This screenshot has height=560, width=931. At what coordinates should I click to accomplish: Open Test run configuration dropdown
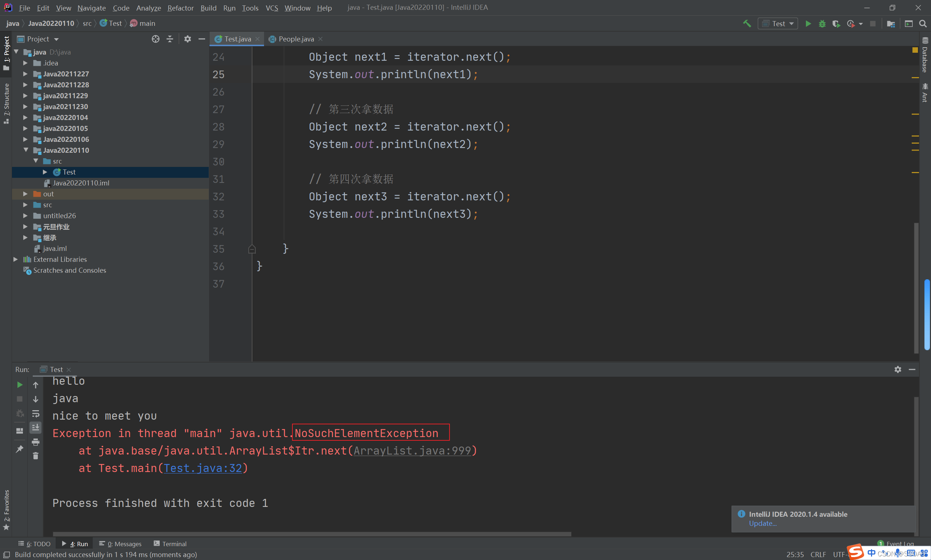click(x=778, y=23)
